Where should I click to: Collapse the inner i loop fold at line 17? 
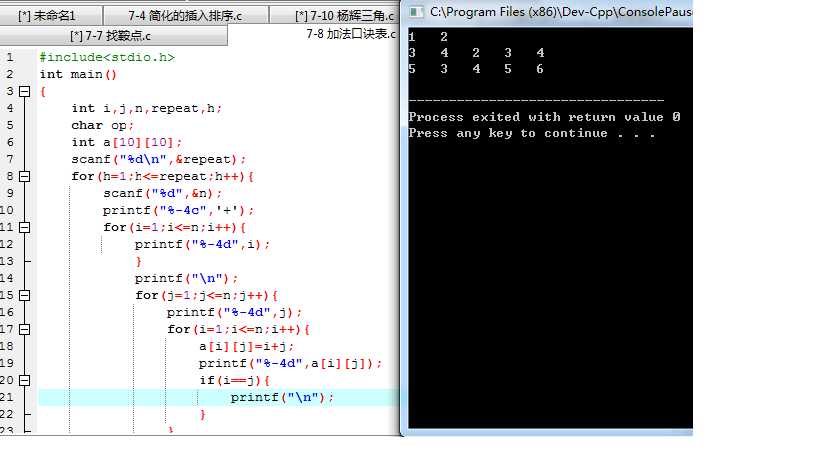[25, 329]
